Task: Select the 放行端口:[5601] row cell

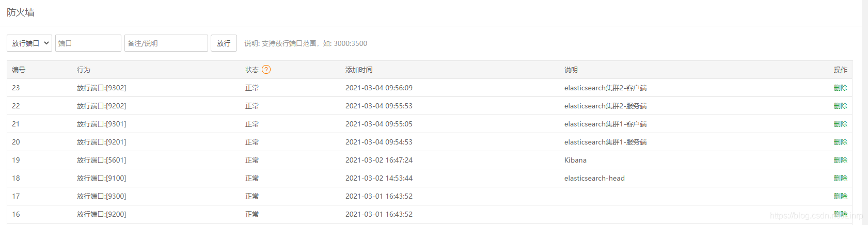Action: point(102,160)
